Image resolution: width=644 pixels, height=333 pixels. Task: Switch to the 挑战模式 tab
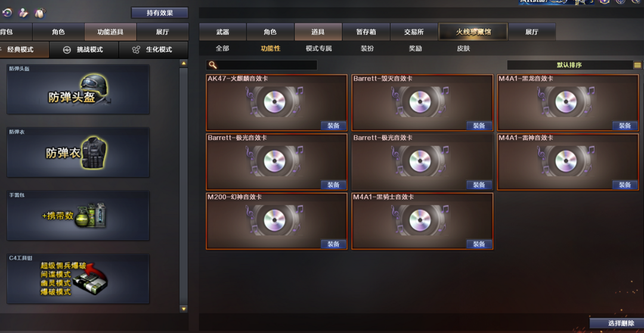click(84, 49)
